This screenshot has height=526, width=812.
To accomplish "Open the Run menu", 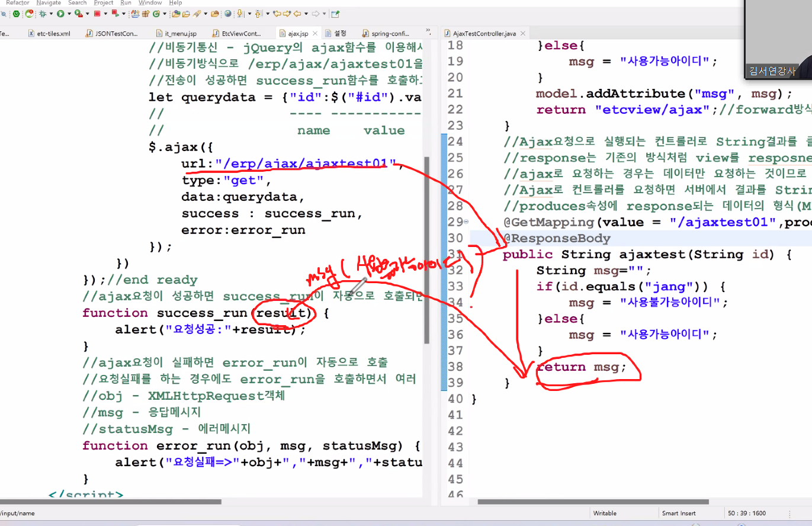I will 126,2.
